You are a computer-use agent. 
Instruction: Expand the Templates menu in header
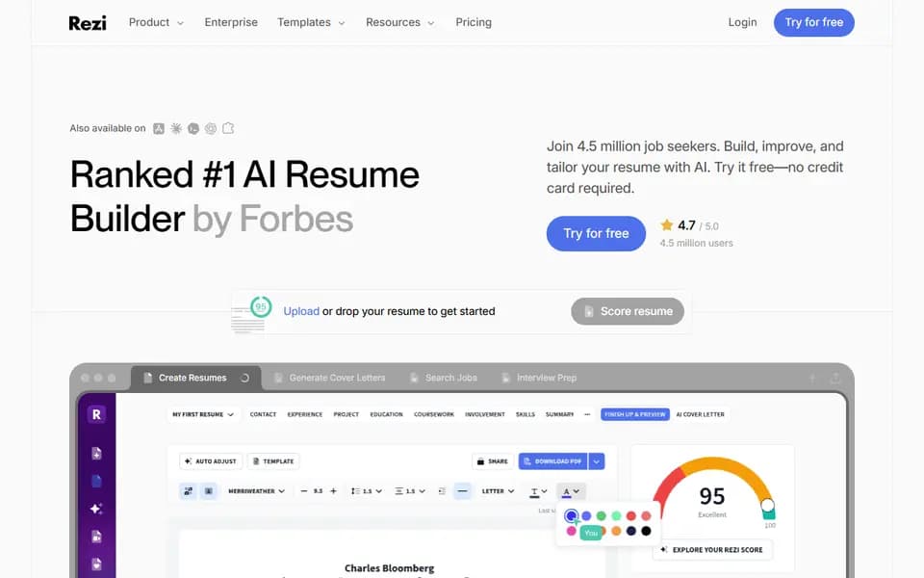pyautogui.click(x=311, y=22)
